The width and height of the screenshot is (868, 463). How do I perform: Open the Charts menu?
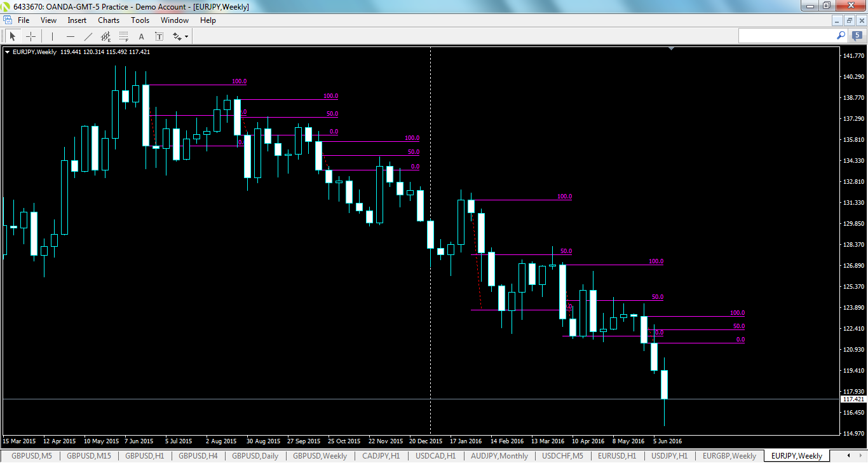(108, 20)
